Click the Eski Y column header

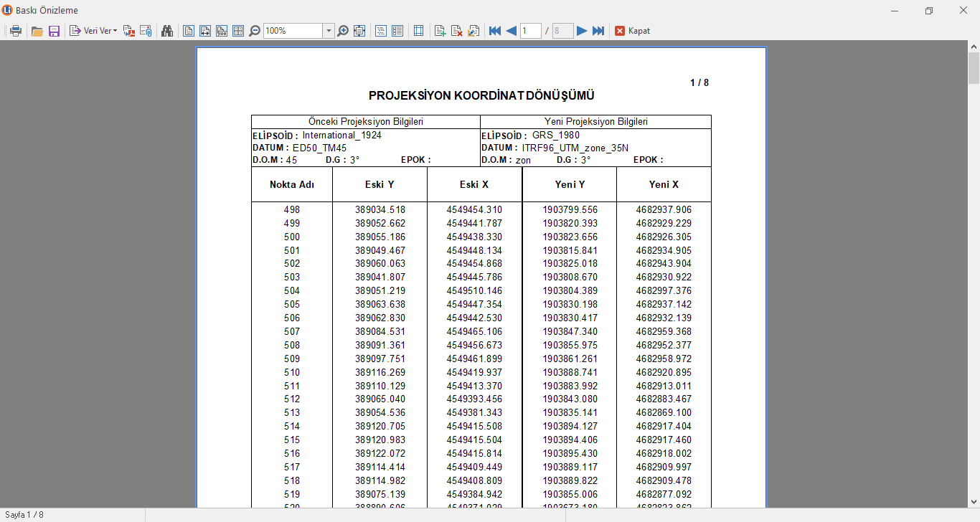(380, 184)
